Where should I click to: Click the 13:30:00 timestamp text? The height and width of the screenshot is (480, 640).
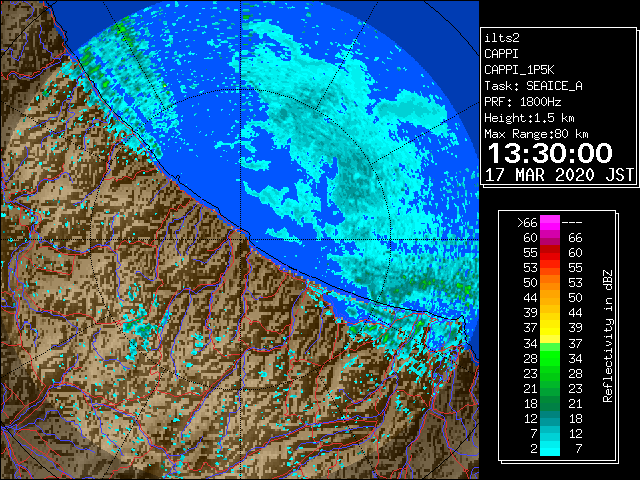pos(550,153)
